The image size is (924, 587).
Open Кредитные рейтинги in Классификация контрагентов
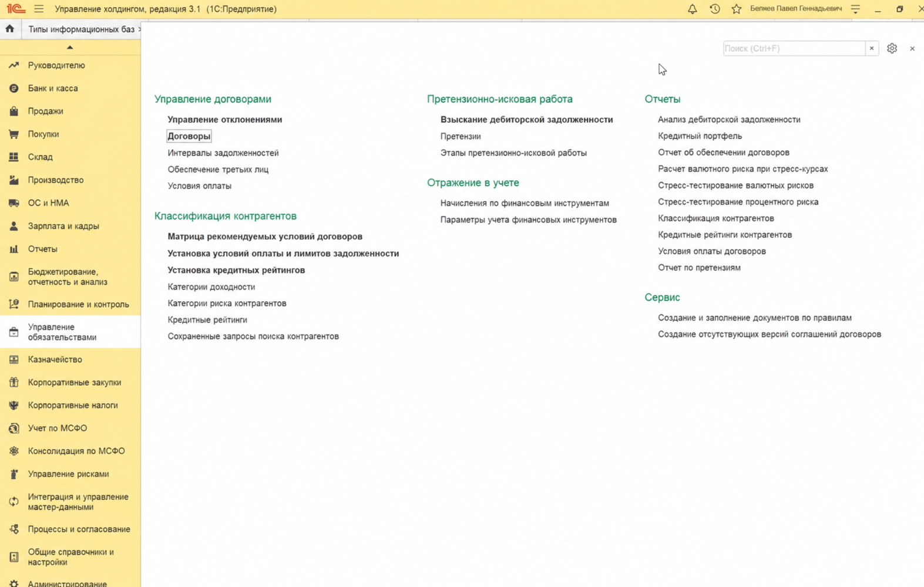(207, 320)
